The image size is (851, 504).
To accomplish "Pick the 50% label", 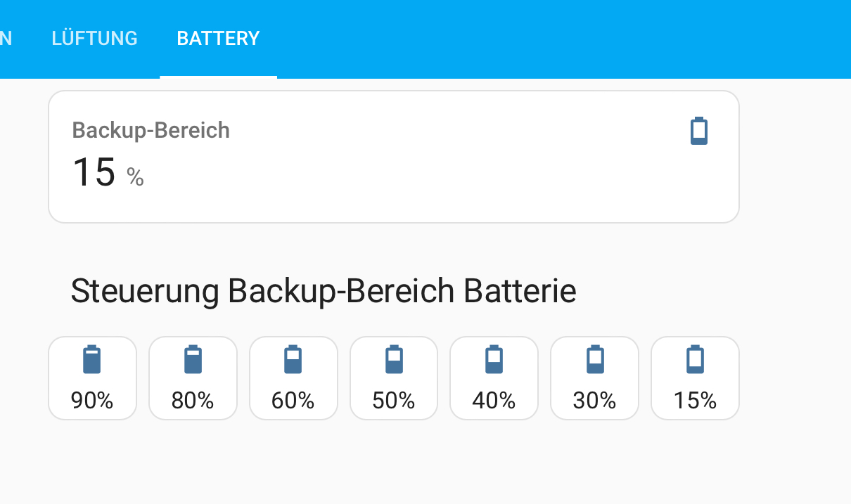I will tap(394, 401).
